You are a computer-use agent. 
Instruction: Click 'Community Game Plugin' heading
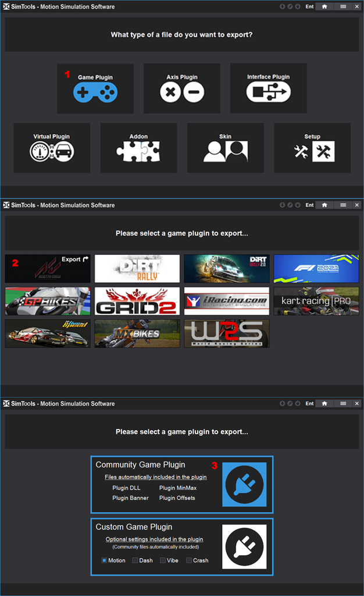(141, 465)
